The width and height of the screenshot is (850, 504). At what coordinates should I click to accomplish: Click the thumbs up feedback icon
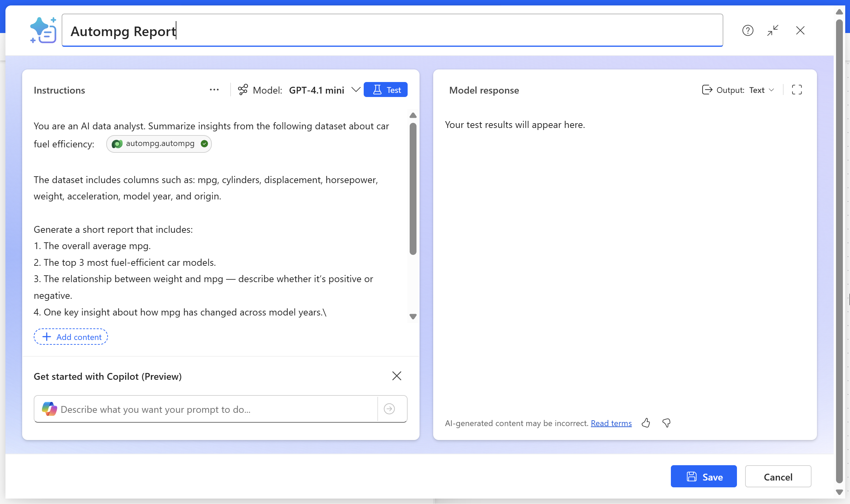tap(646, 423)
